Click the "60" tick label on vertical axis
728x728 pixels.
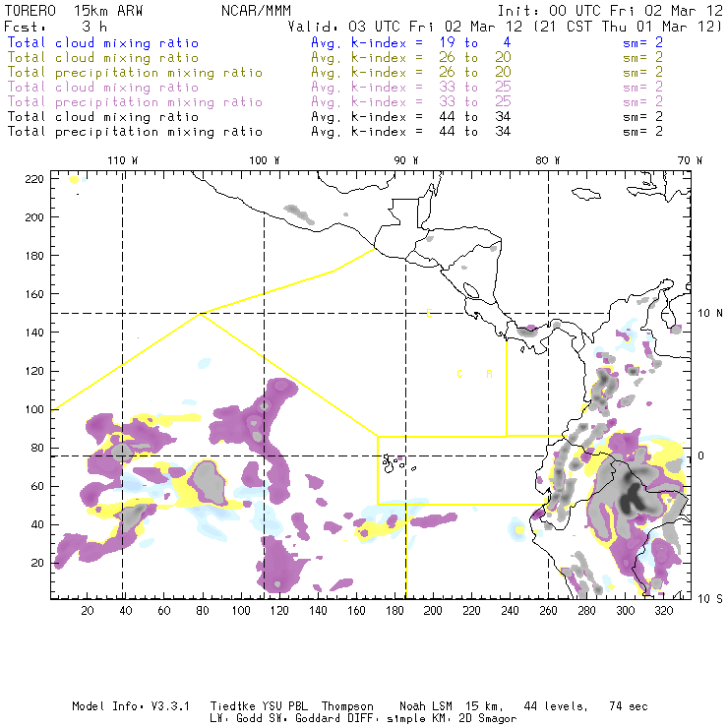click(37, 486)
